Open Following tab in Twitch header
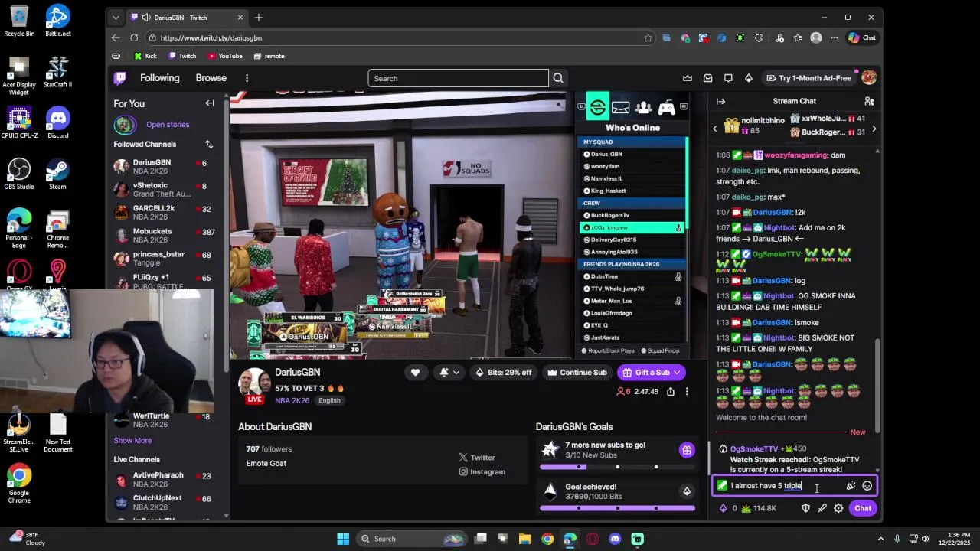 159,78
